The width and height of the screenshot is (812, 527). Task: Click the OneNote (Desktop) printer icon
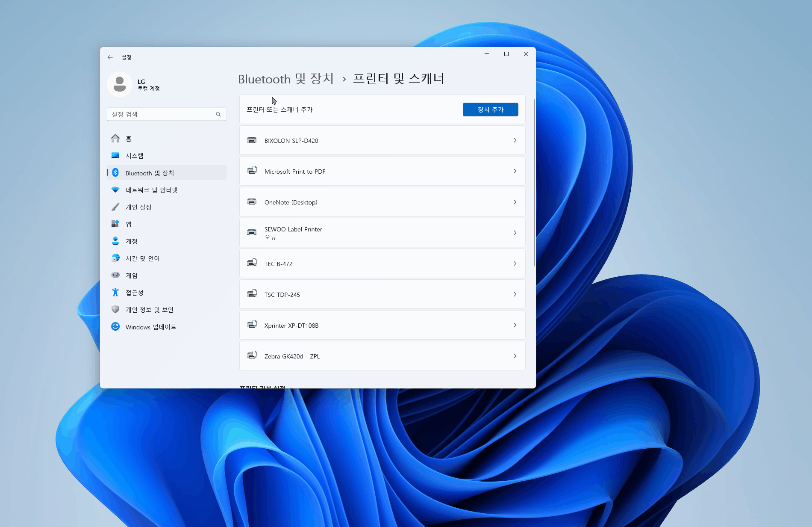click(x=252, y=202)
